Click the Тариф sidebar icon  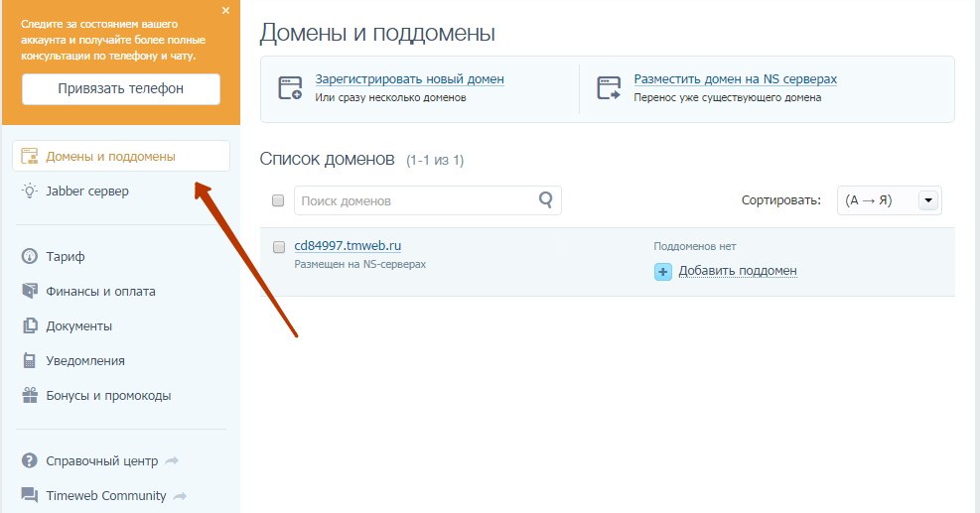[30, 257]
